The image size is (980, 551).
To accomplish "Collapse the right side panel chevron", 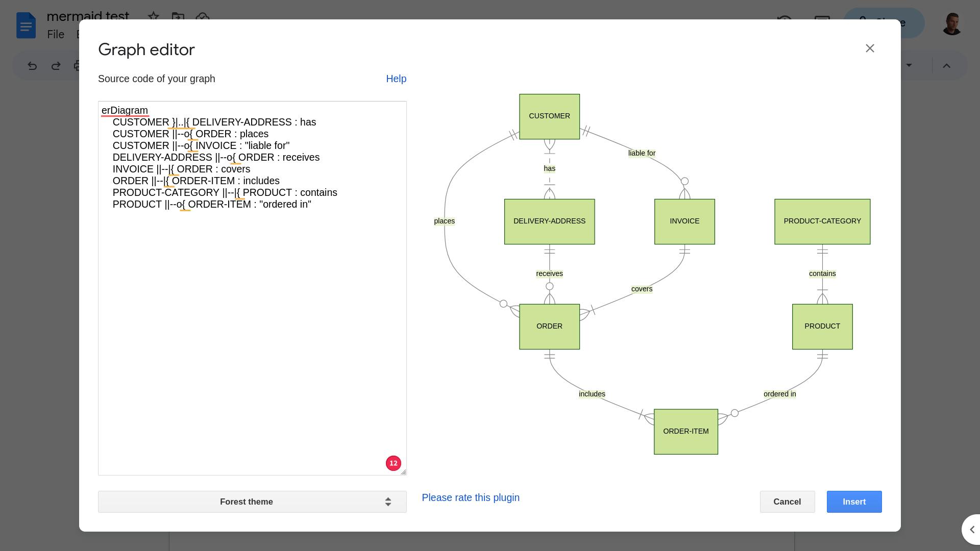I will click(971, 530).
